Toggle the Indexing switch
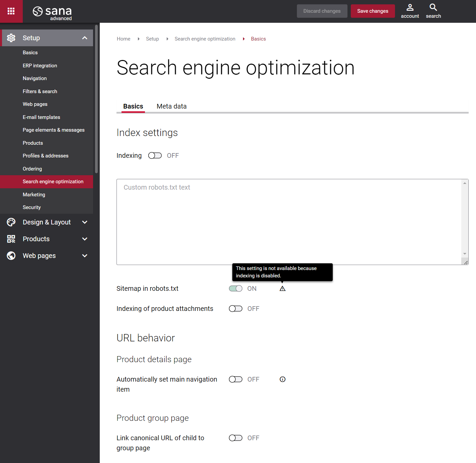Image resolution: width=476 pixels, height=463 pixels. click(x=155, y=155)
